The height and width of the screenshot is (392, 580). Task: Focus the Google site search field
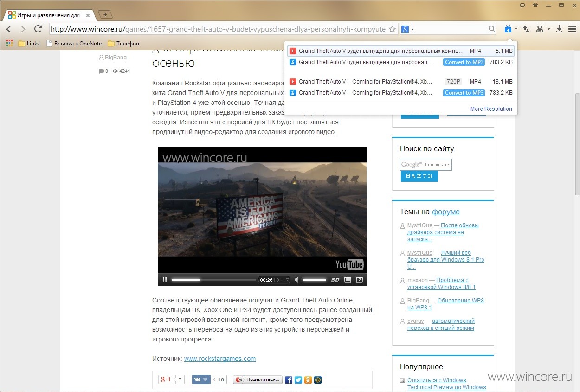tap(426, 165)
